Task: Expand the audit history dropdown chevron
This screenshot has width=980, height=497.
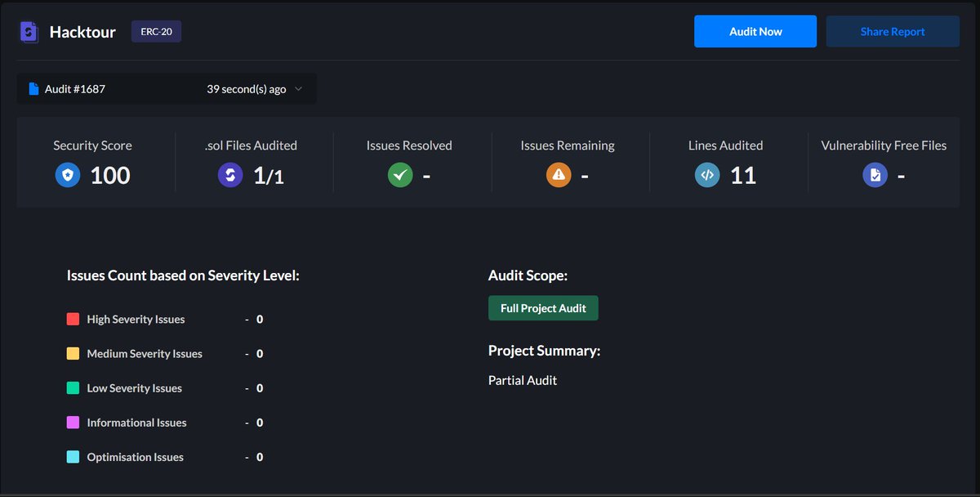Action: (x=298, y=88)
